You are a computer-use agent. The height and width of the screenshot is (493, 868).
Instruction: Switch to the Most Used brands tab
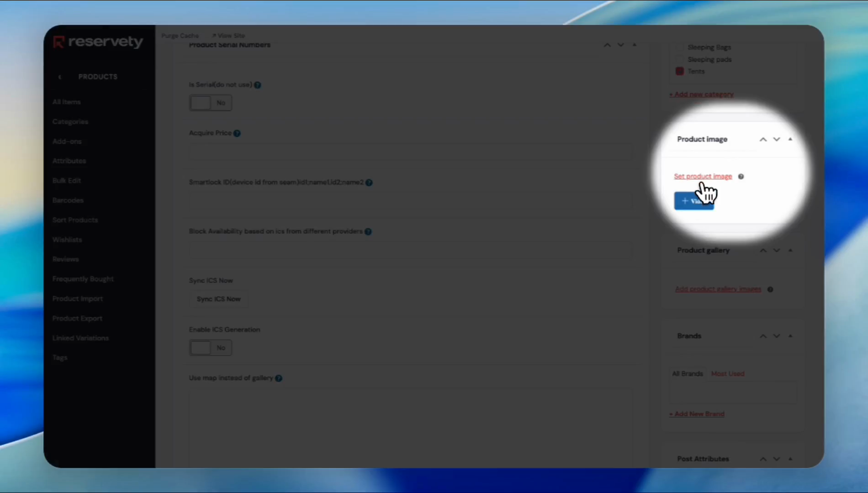(x=727, y=374)
